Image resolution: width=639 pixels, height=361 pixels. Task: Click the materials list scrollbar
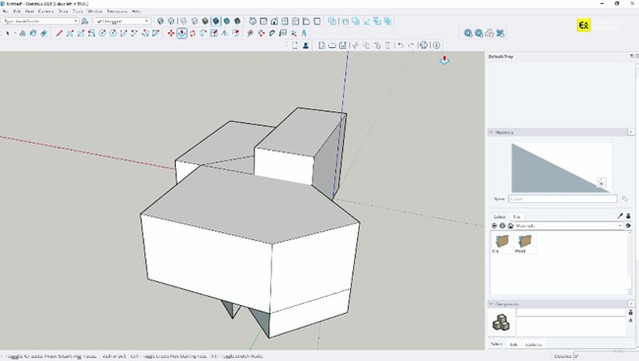(x=630, y=262)
